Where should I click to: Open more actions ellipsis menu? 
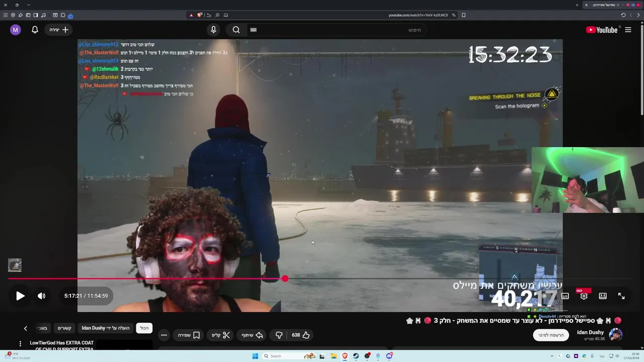point(164,335)
